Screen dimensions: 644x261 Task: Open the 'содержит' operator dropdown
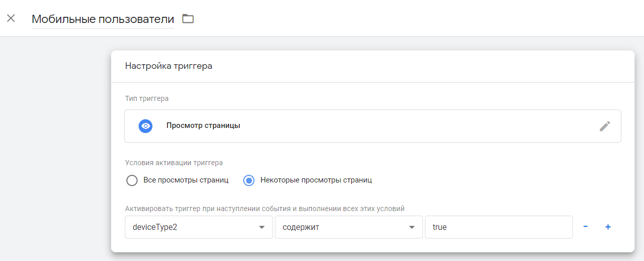tap(349, 227)
